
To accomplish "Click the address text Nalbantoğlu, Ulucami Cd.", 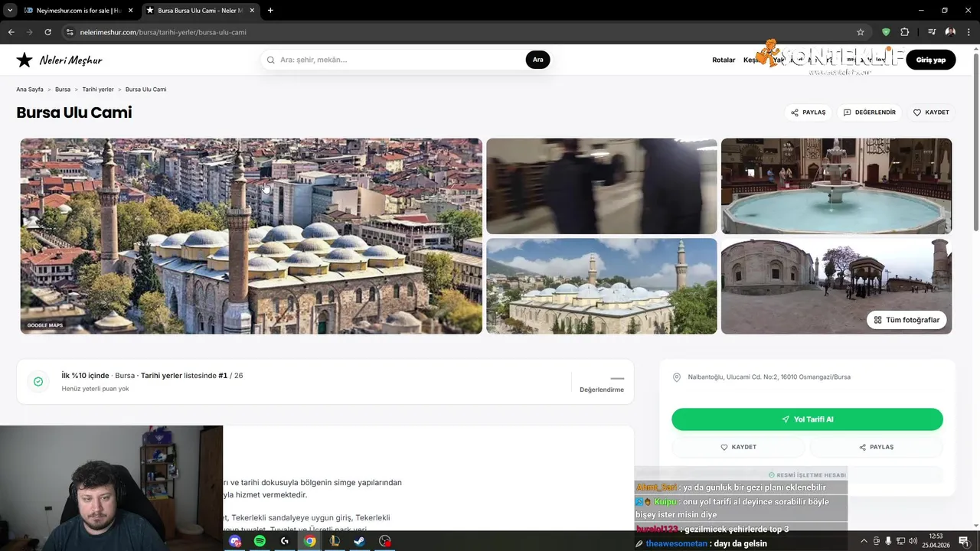I will pos(769,377).
